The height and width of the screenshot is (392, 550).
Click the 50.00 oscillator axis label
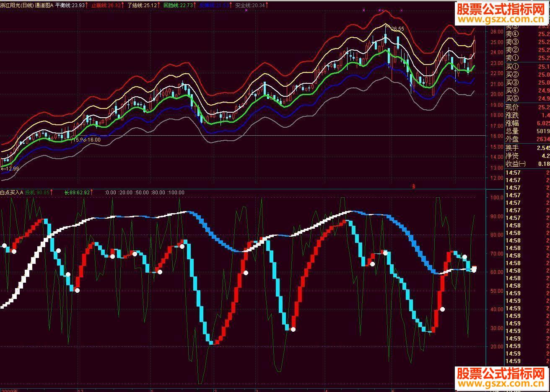click(x=496, y=291)
